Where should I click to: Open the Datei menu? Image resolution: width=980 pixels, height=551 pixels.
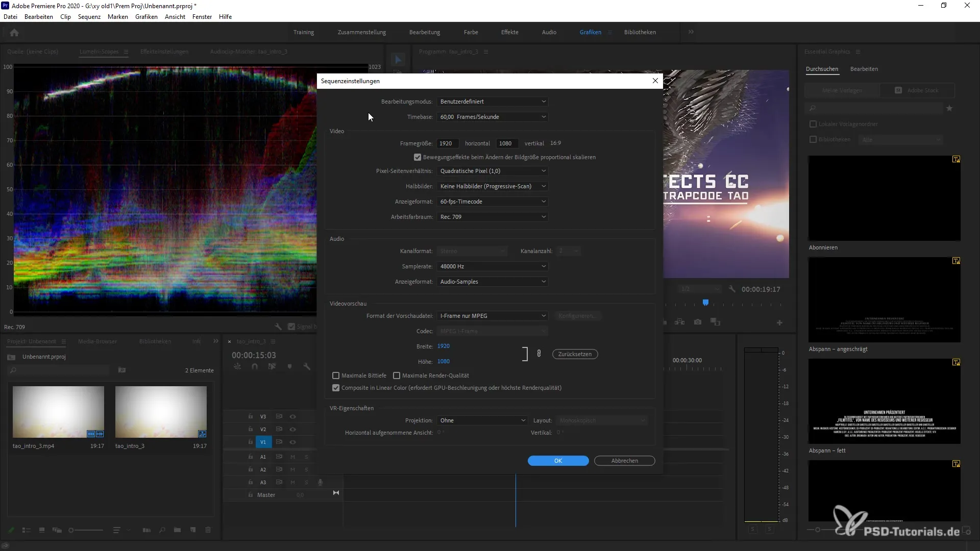coord(10,17)
